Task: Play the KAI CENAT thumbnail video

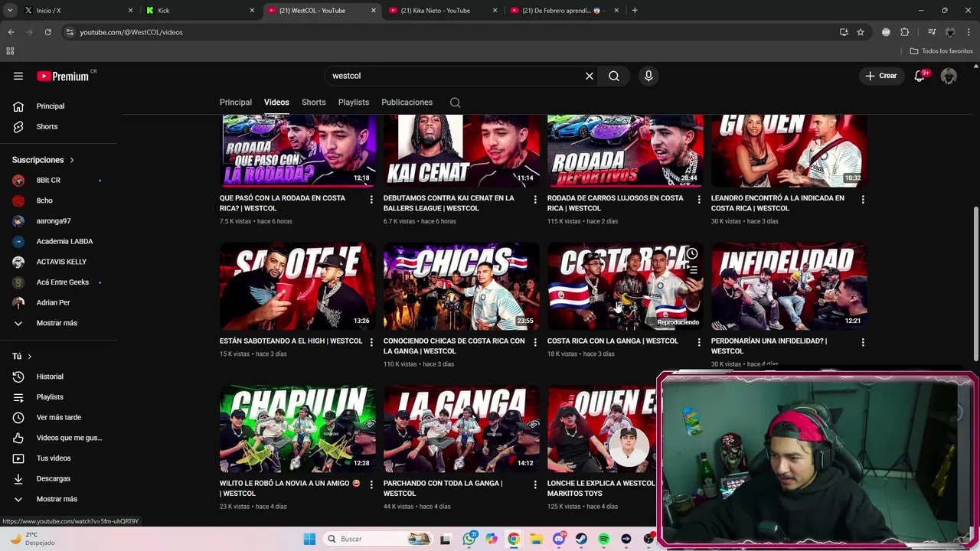Action: [461, 151]
